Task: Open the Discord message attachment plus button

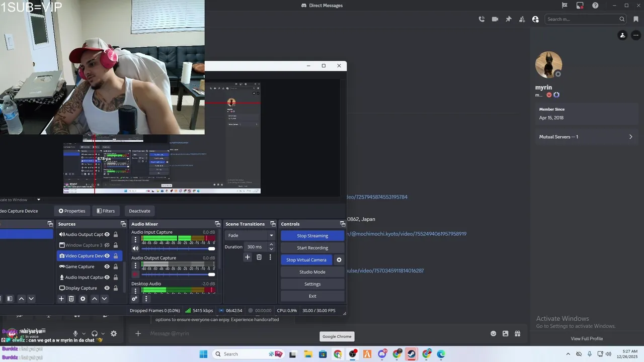Action: coord(138,333)
